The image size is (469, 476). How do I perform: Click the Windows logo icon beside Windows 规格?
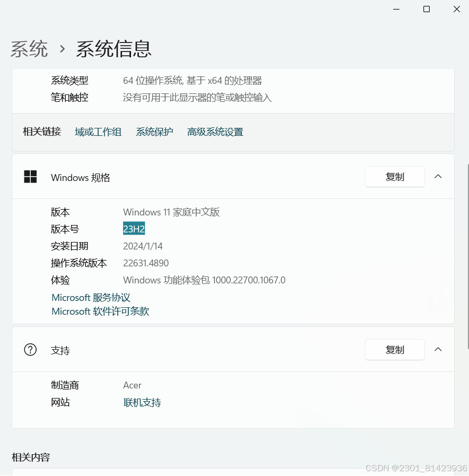[x=30, y=177]
